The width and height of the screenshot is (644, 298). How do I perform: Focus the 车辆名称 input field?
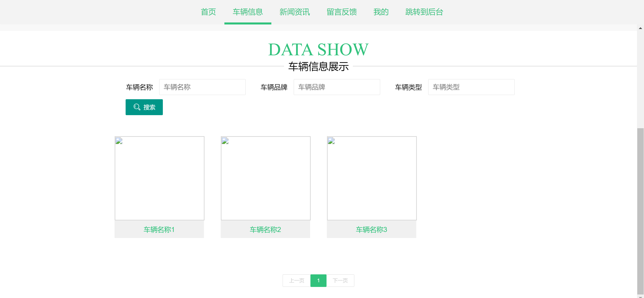(x=202, y=87)
